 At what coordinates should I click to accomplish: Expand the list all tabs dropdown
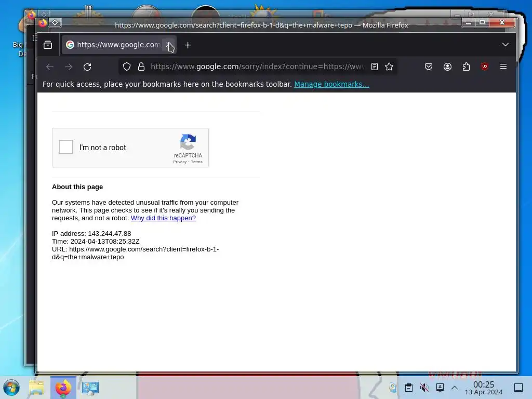tap(506, 45)
